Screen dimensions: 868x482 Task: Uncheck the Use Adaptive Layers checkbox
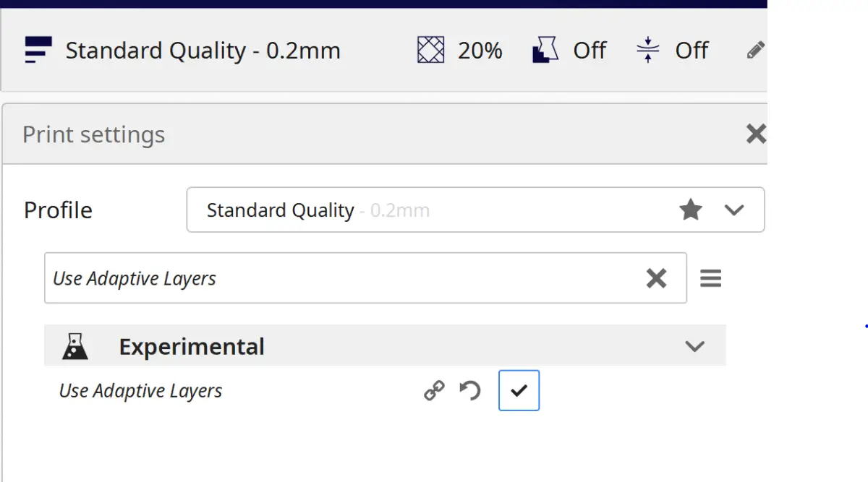[x=519, y=390]
